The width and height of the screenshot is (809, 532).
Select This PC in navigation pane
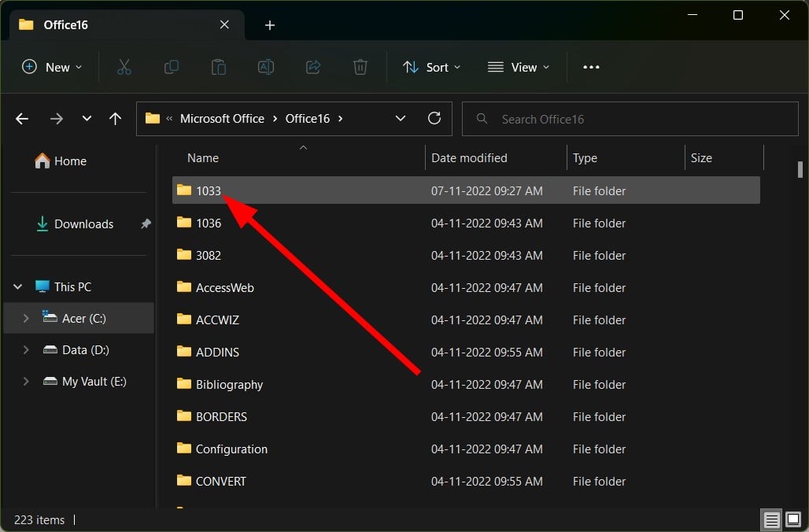tap(64, 287)
